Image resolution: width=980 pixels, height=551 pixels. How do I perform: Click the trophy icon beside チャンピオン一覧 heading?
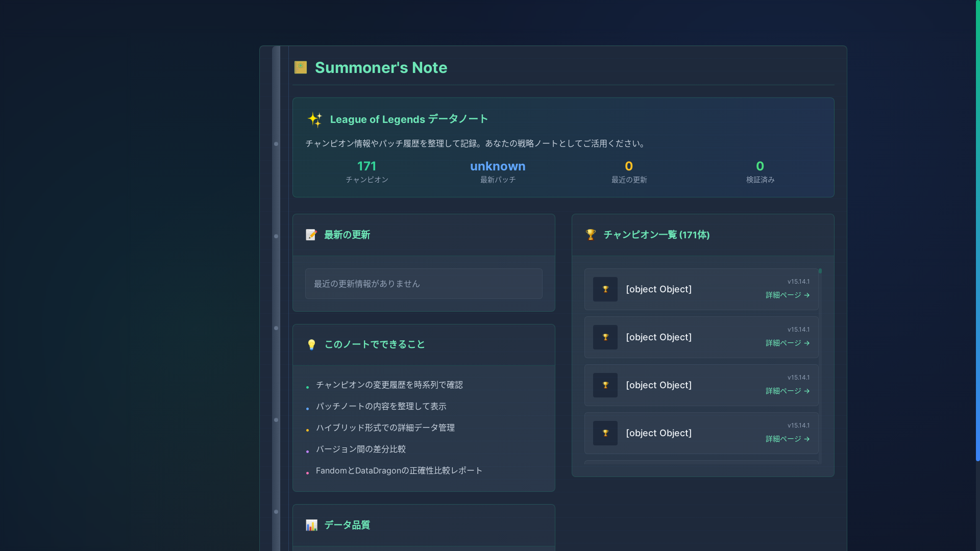(591, 235)
